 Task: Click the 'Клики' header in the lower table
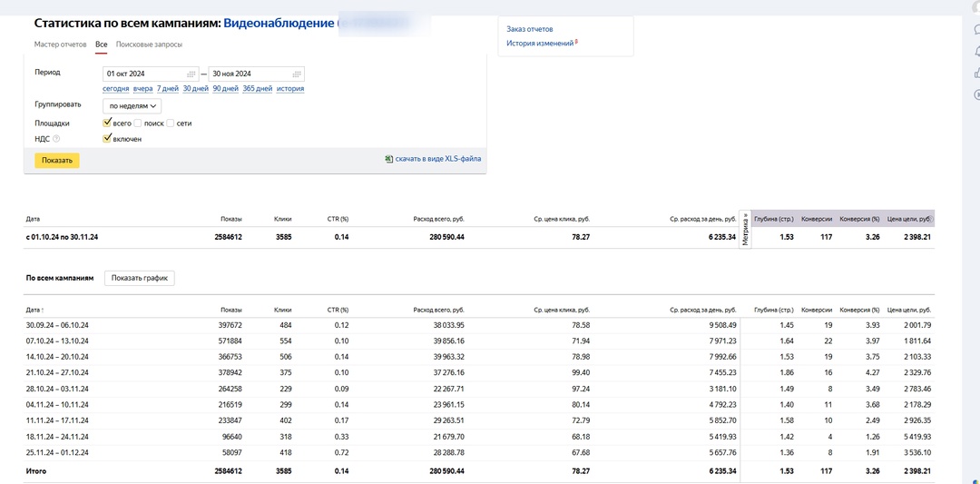pos(282,311)
